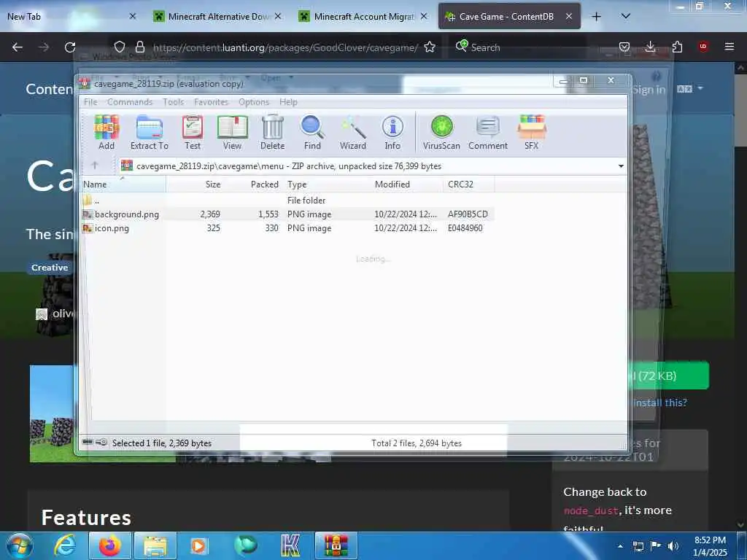Open the Firefox extensions puzzle icon

coord(677,47)
